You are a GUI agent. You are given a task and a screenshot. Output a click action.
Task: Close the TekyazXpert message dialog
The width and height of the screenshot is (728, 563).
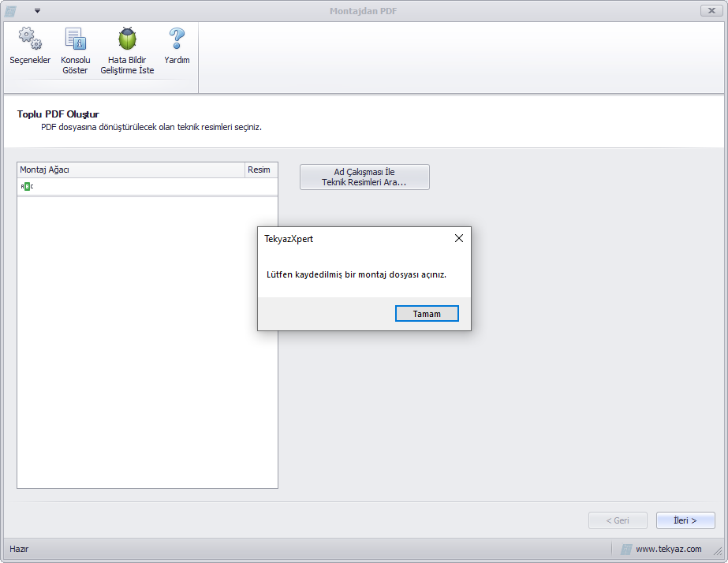click(459, 238)
